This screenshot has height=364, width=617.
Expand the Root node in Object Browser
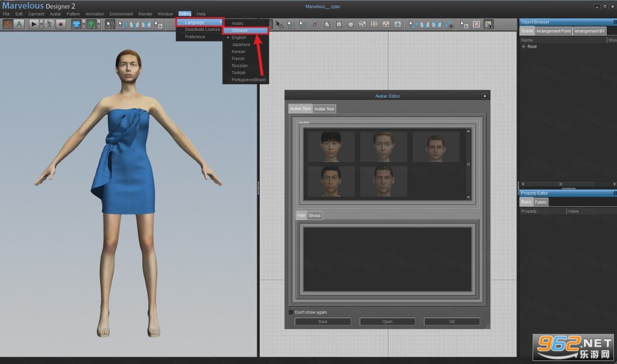coord(524,46)
